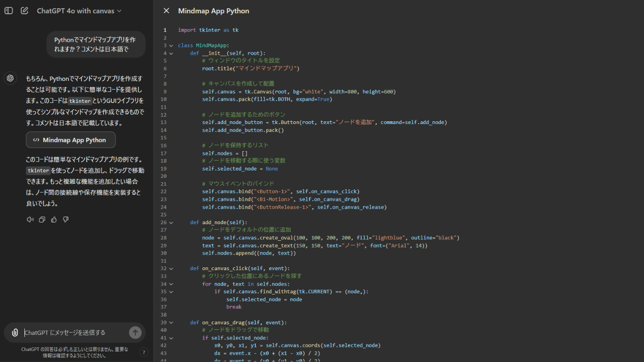The height and width of the screenshot is (362, 644).
Task: Give a thumbs down to the response
Action: (x=65, y=220)
